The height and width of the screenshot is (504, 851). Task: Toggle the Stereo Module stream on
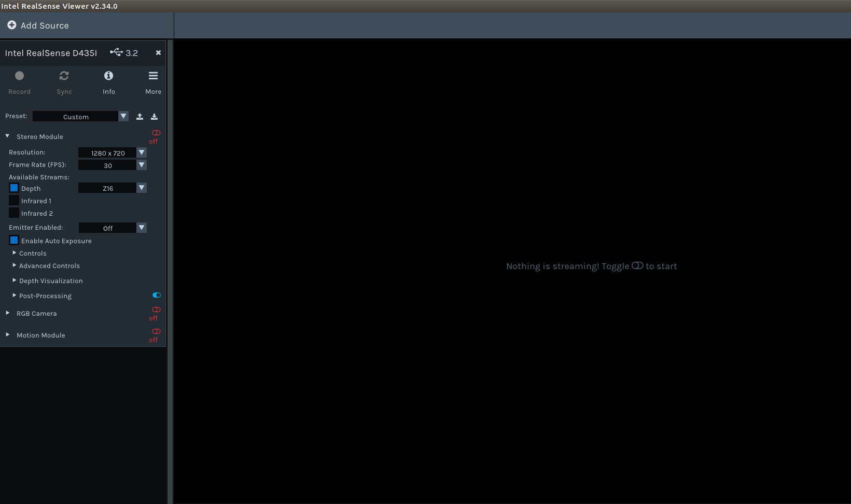[x=156, y=133]
